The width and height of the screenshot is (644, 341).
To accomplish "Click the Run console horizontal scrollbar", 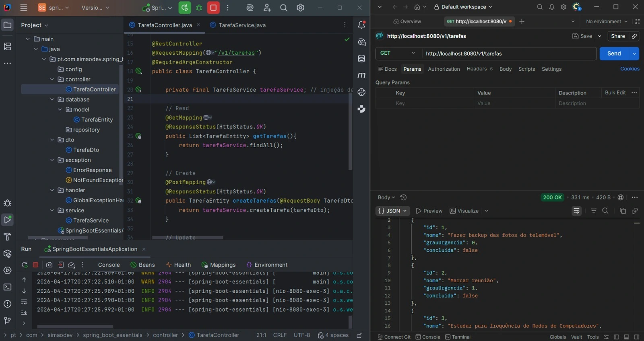I will [x=75, y=327].
